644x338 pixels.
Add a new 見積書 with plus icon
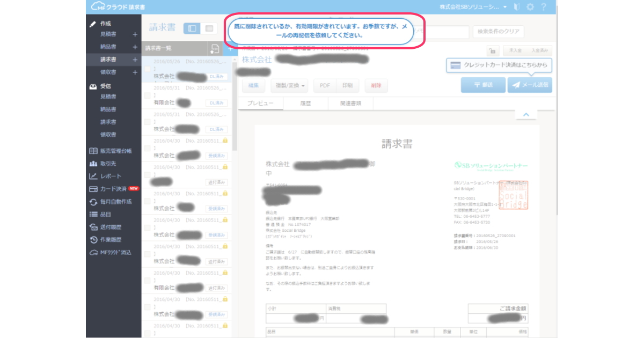click(x=135, y=34)
